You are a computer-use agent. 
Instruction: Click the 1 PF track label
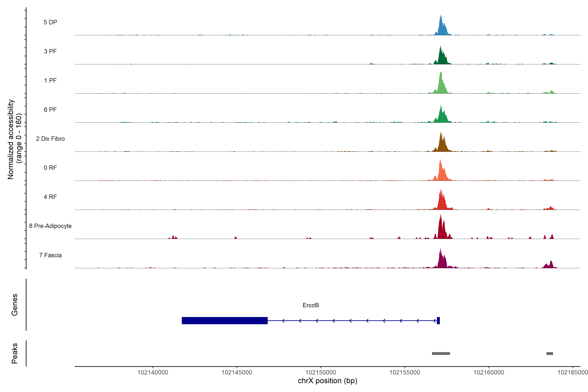pyautogui.click(x=50, y=81)
